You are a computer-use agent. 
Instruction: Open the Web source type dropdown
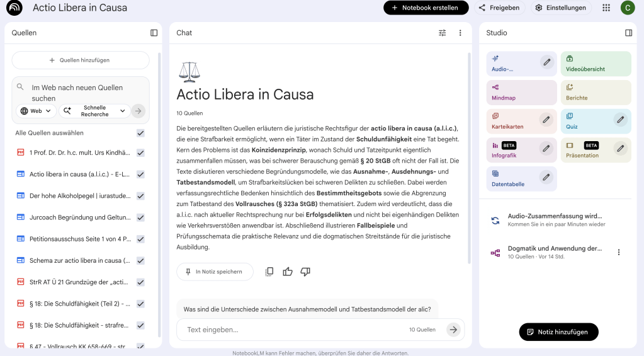[37, 111]
